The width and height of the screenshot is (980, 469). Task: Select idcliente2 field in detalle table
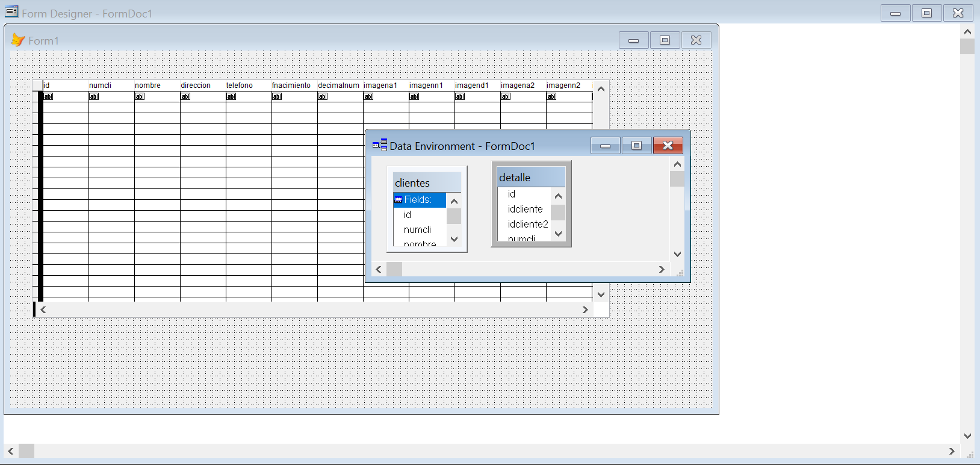point(527,224)
